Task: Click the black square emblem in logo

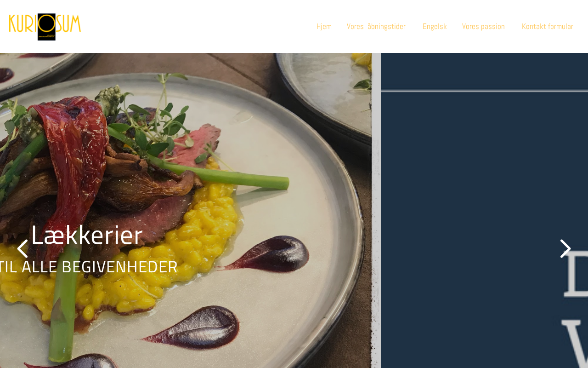Action: coord(46,27)
